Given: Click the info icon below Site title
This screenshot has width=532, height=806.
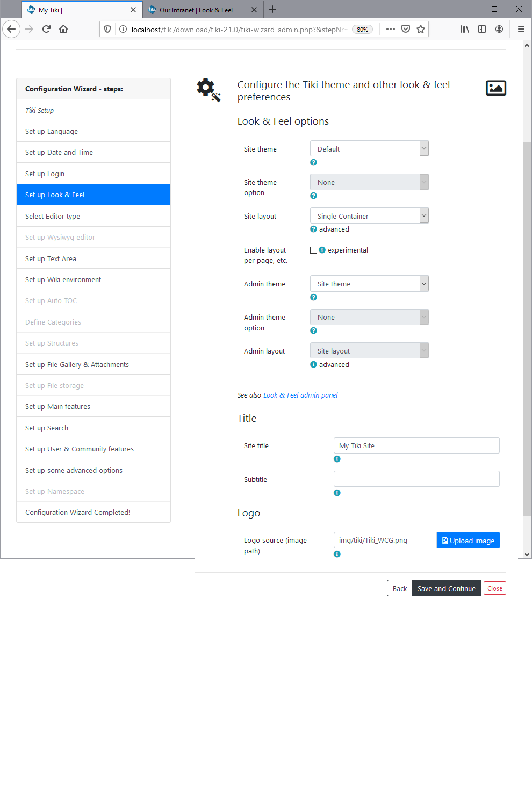Looking at the screenshot, I should click(337, 459).
